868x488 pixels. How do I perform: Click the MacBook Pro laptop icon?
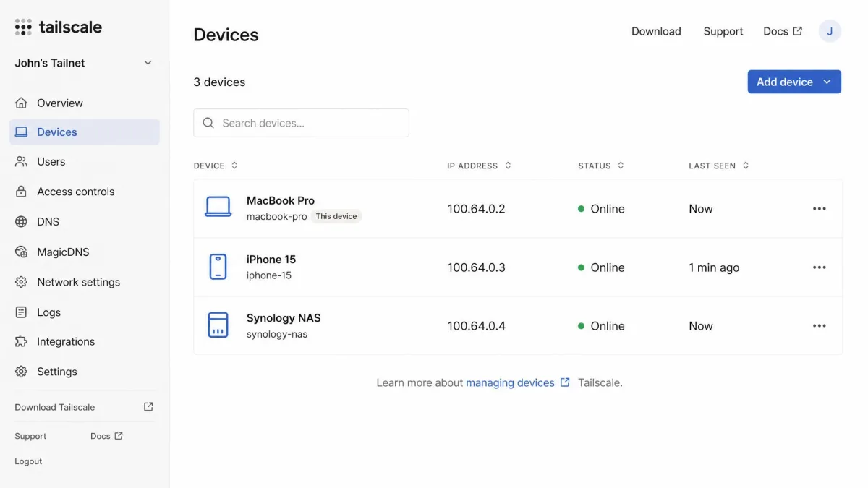pyautogui.click(x=218, y=207)
